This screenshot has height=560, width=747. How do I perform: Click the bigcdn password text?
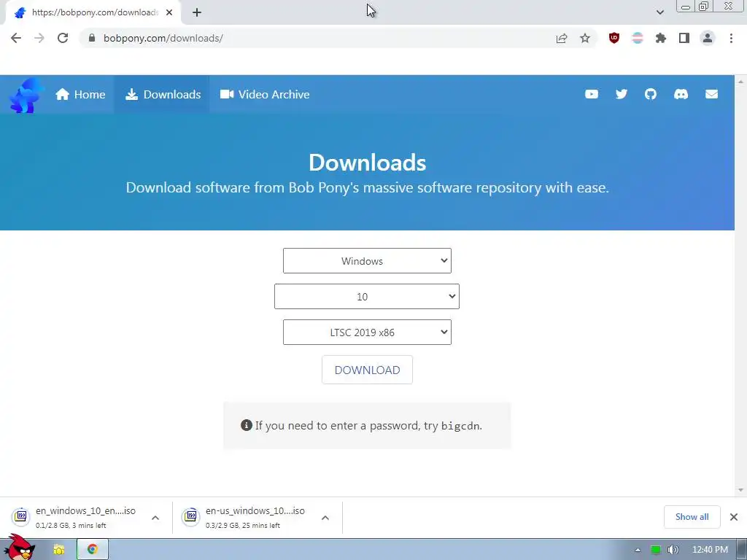tap(460, 426)
